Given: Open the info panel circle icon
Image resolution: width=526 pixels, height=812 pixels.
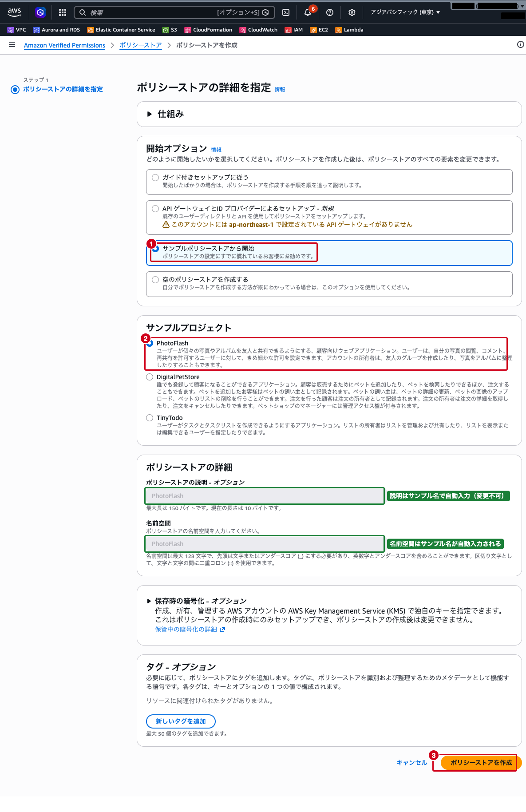Looking at the screenshot, I should pyautogui.click(x=521, y=44).
